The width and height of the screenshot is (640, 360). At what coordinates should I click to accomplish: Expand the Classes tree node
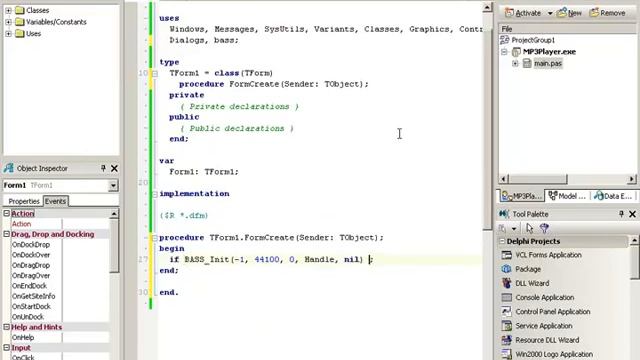pyautogui.click(x=8, y=10)
